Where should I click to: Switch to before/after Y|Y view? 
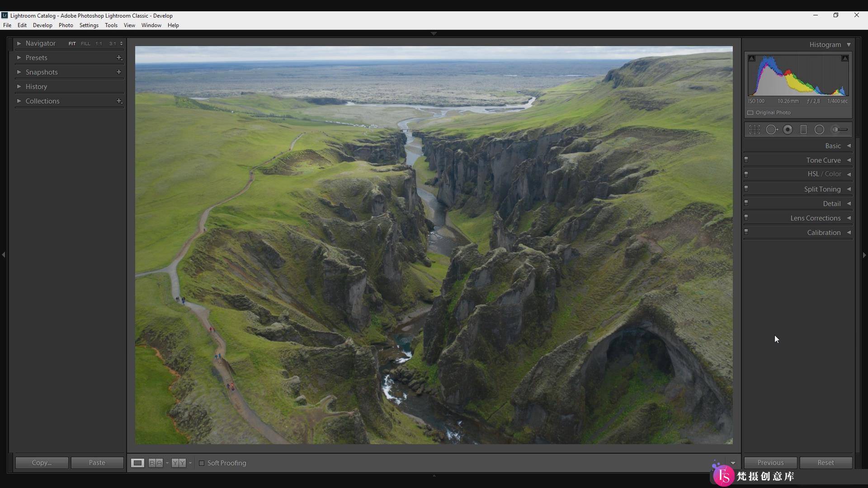click(179, 463)
